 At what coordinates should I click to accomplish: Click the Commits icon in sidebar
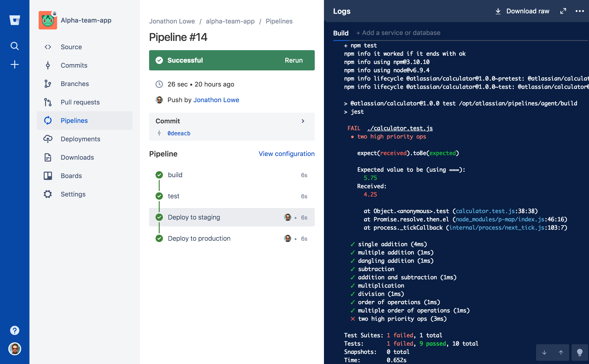[48, 65]
